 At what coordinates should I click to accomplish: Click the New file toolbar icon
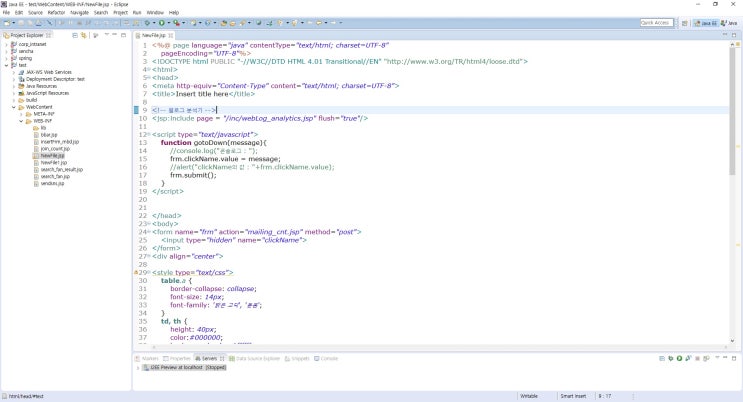pyautogui.click(x=7, y=22)
